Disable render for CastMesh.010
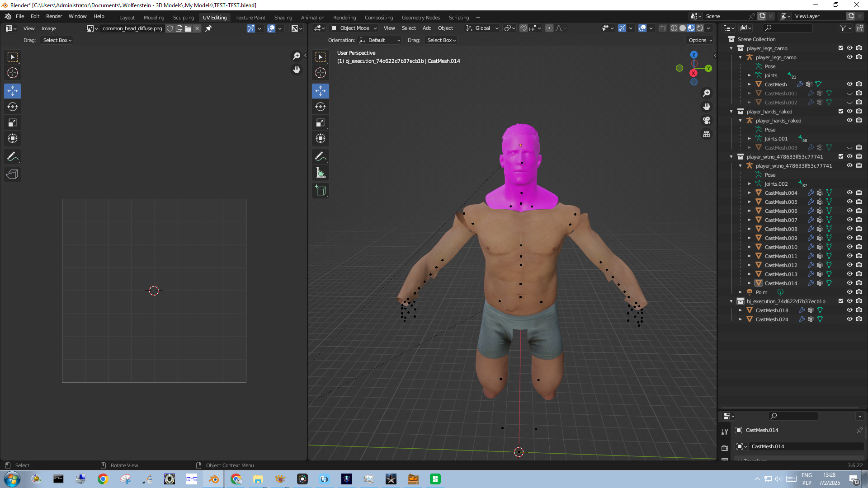This screenshot has height=488, width=868. point(859,247)
